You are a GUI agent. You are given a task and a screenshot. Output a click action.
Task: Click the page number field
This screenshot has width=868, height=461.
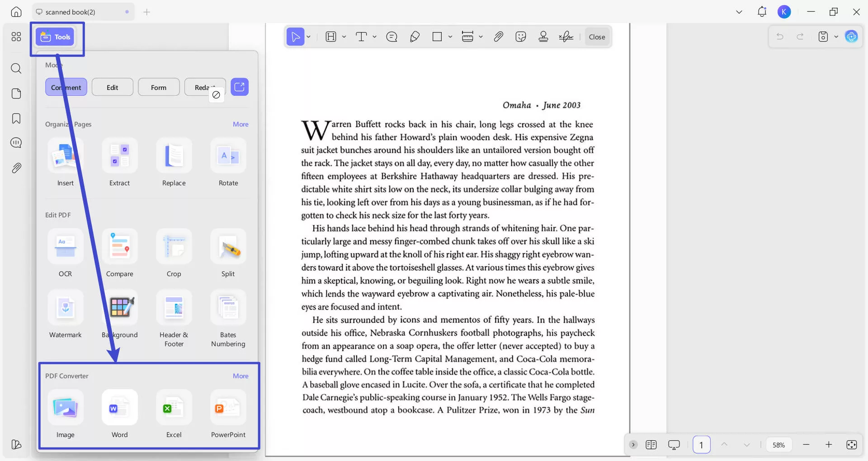(701, 445)
